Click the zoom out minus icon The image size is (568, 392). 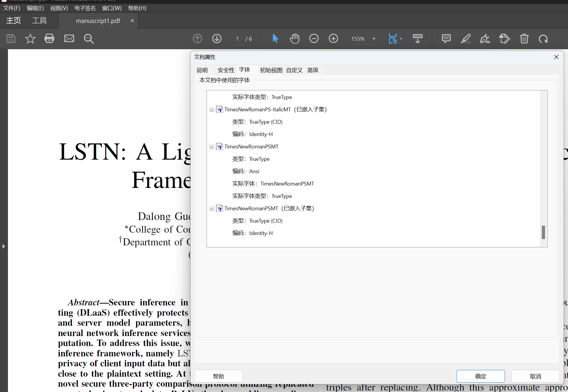(x=314, y=39)
